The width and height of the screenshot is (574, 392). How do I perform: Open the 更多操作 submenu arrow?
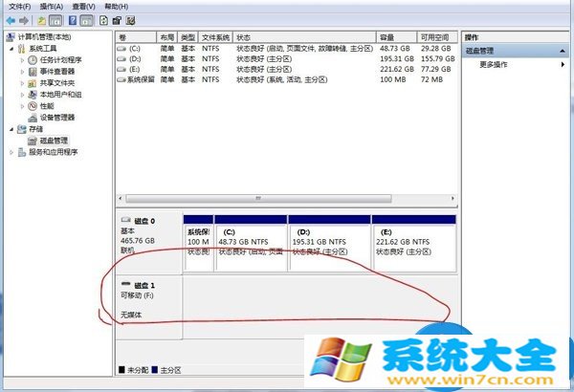563,65
